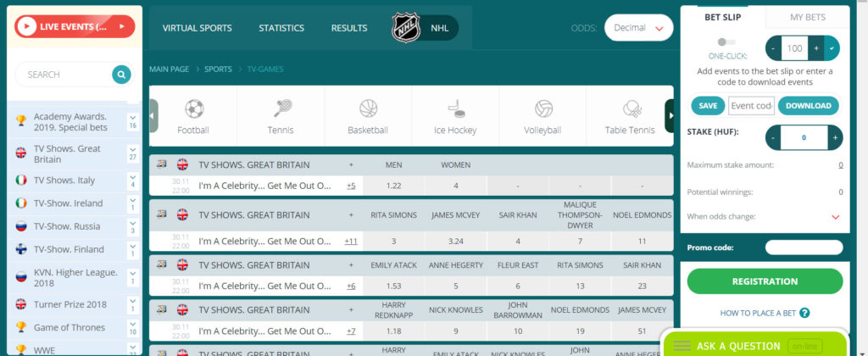Open the Table Tennis icon
The height and width of the screenshot is (356, 868).
pos(632,109)
